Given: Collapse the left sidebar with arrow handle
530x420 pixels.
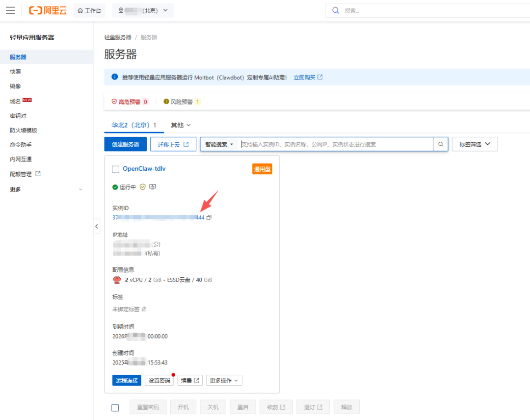Looking at the screenshot, I should tap(97, 226).
